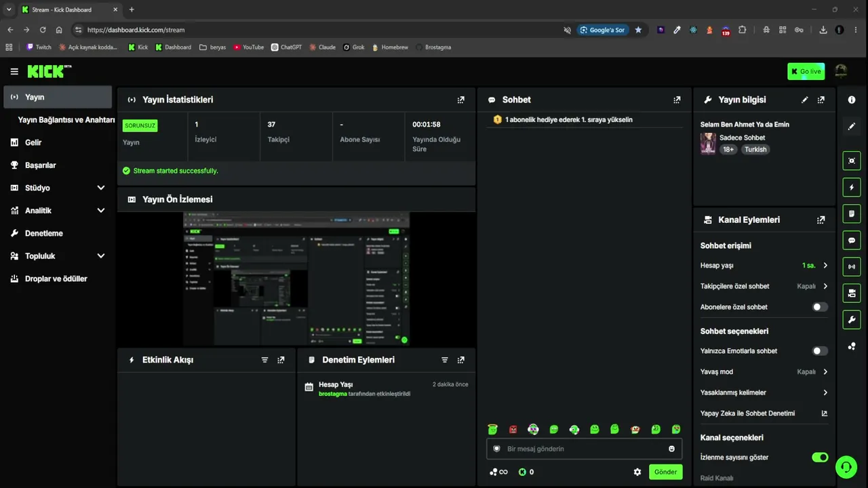Open the YouTube bookmark
This screenshot has width=868, height=488.
248,47
